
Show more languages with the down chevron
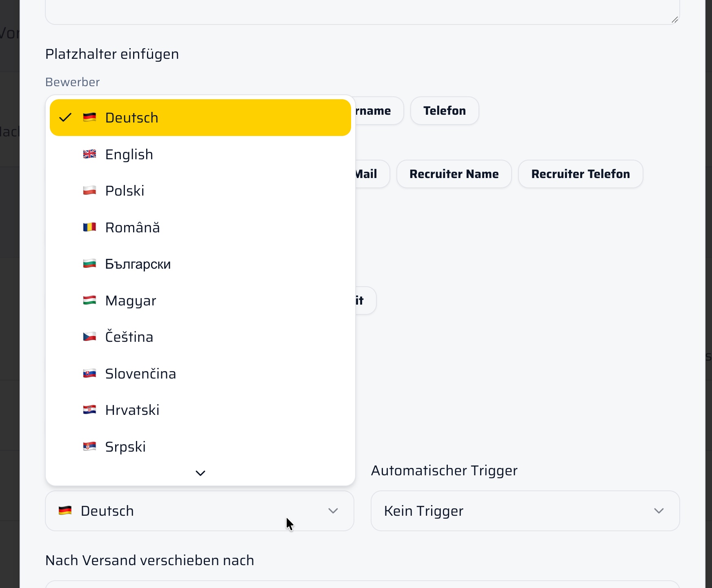(200, 473)
